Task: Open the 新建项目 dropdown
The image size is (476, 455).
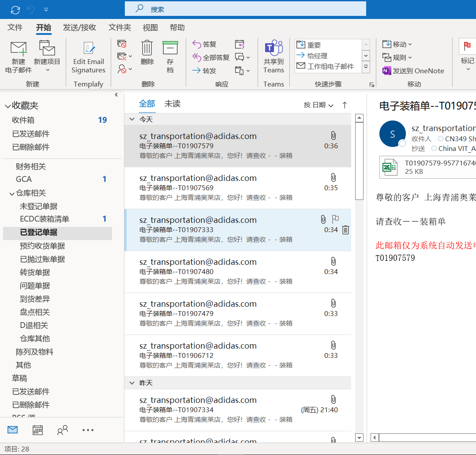Action: pos(47,57)
